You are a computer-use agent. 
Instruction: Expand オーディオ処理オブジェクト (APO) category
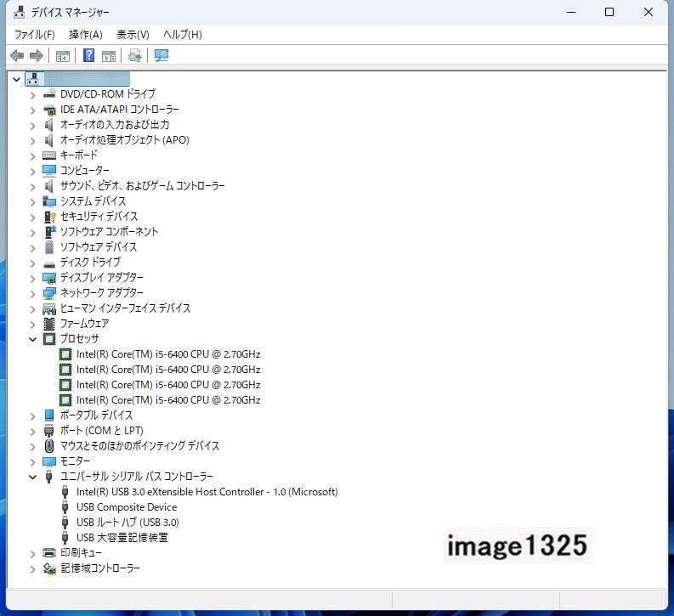(32, 141)
